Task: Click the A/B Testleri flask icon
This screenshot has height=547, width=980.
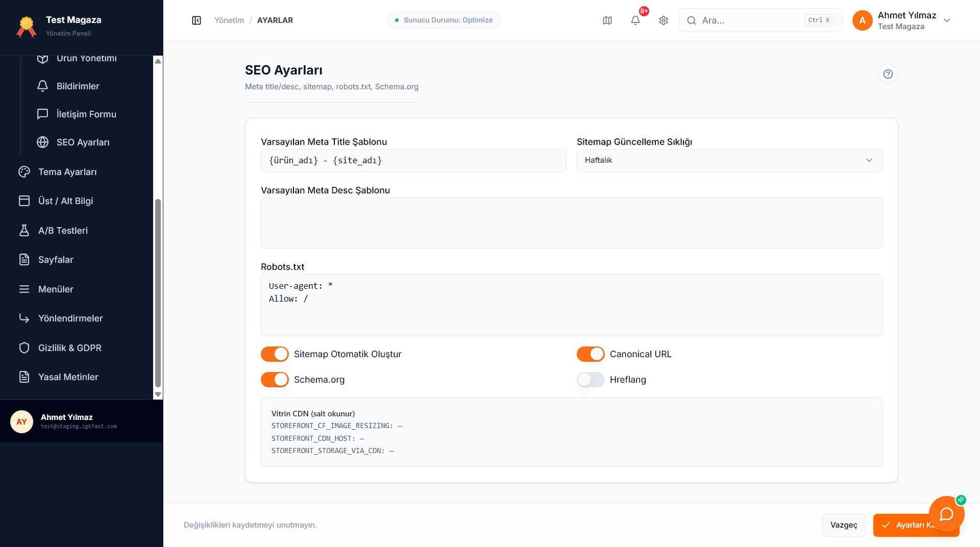Action: tap(24, 231)
